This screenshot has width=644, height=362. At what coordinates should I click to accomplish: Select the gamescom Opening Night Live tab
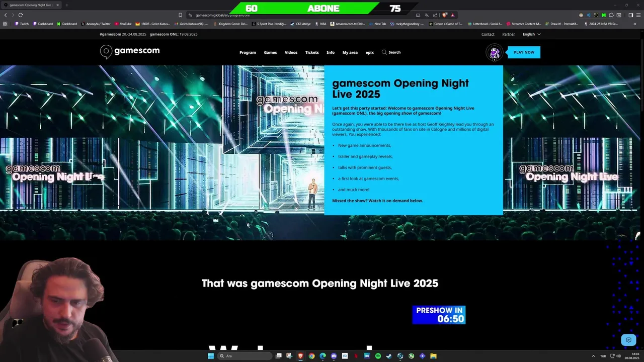point(31,5)
